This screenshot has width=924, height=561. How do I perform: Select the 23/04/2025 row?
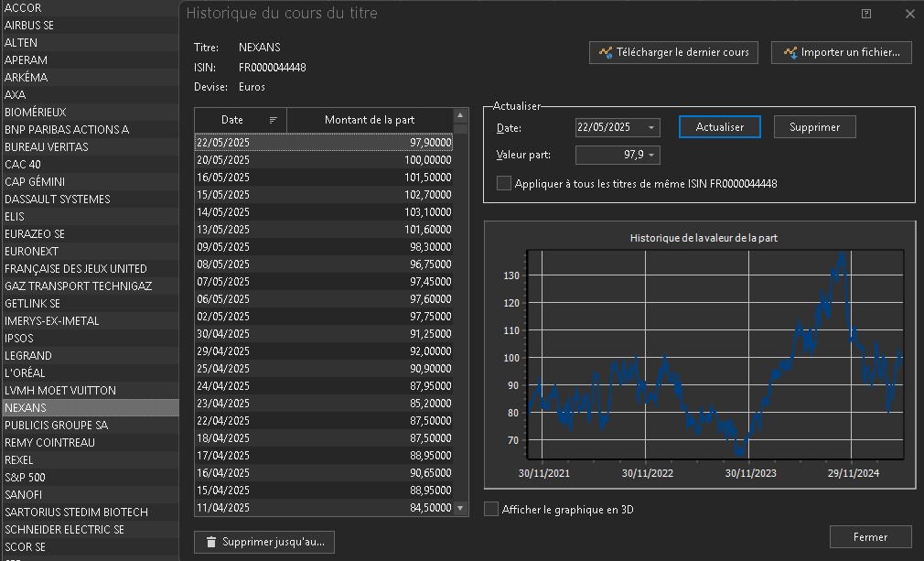coord(324,403)
